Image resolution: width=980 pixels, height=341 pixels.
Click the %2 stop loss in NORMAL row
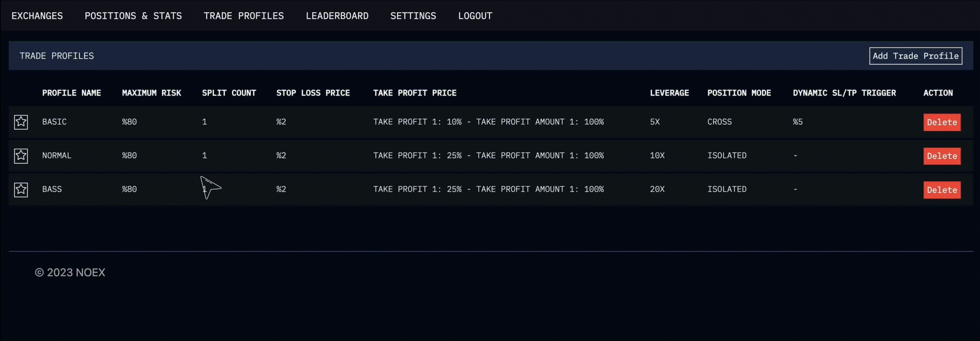(x=281, y=155)
